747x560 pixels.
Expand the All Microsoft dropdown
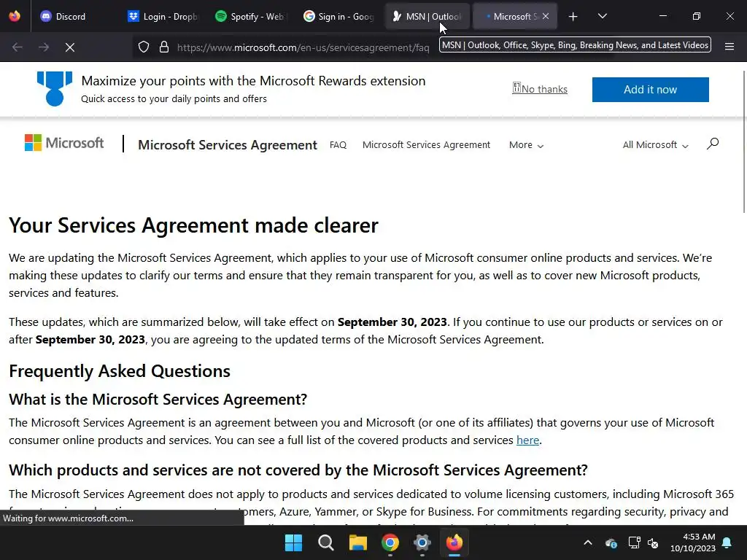click(655, 145)
